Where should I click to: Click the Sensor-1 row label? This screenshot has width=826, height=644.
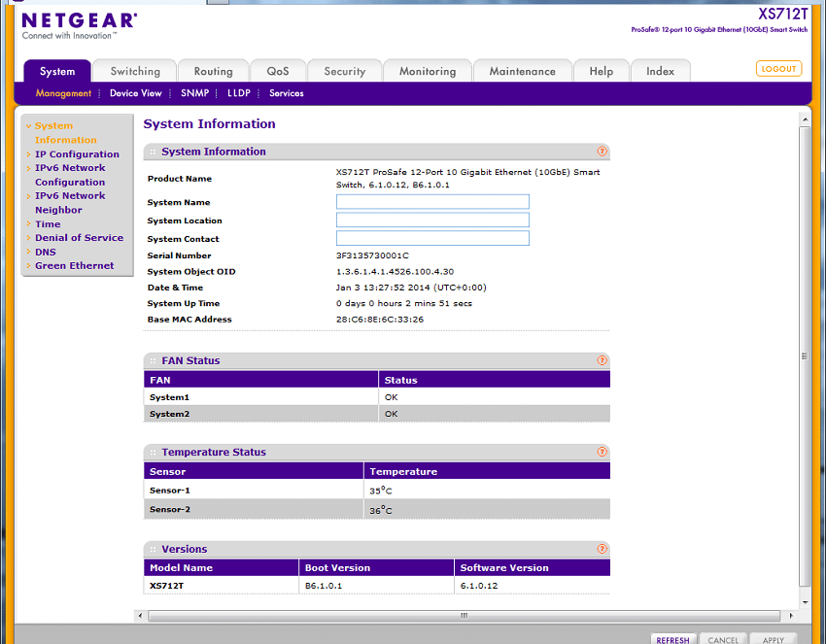[170, 491]
